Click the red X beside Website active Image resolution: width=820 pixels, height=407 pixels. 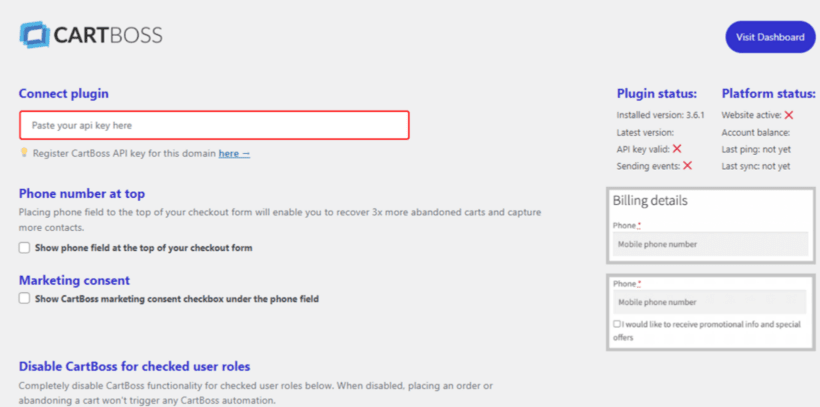[x=788, y=115]
